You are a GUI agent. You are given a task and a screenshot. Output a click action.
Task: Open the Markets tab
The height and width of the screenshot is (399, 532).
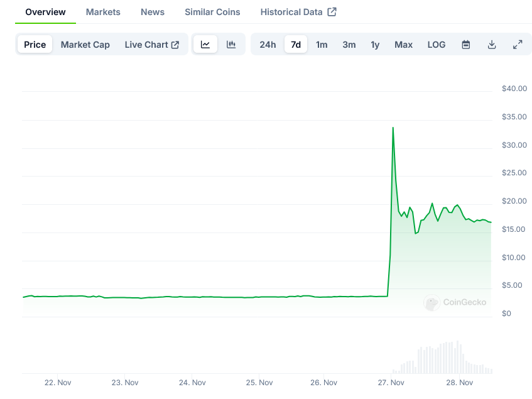point(103,12)
